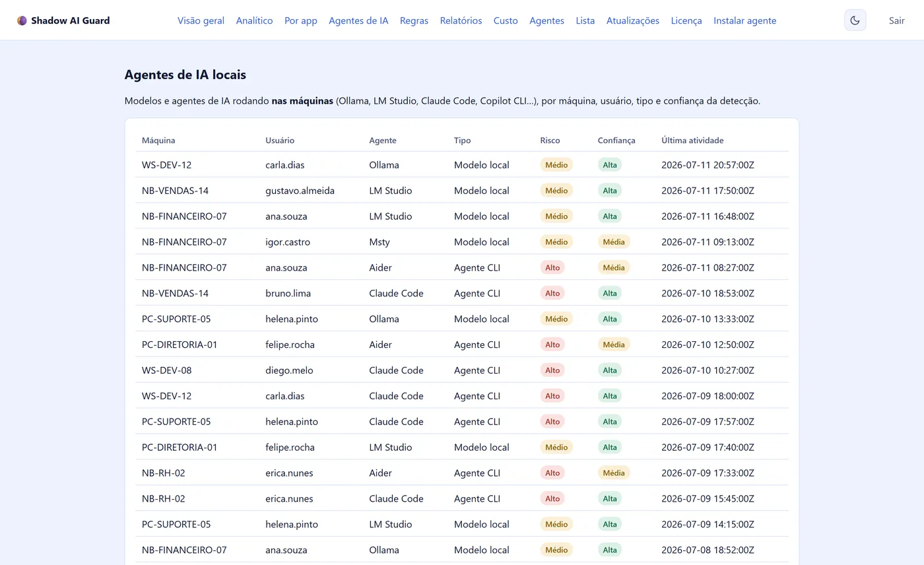The image size is (924, 565).
Task: Select bruno.lima user cell
Action: tap(288, 293)
